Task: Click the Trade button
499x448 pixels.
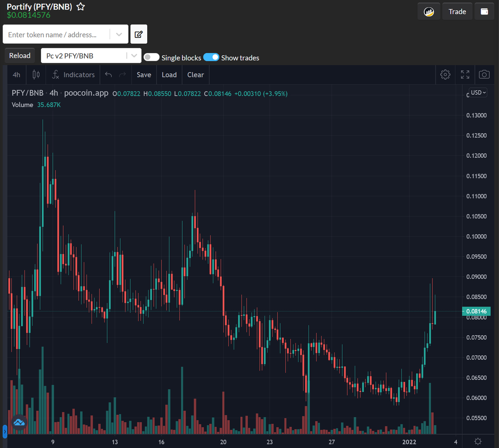Action: coord(457,12)
